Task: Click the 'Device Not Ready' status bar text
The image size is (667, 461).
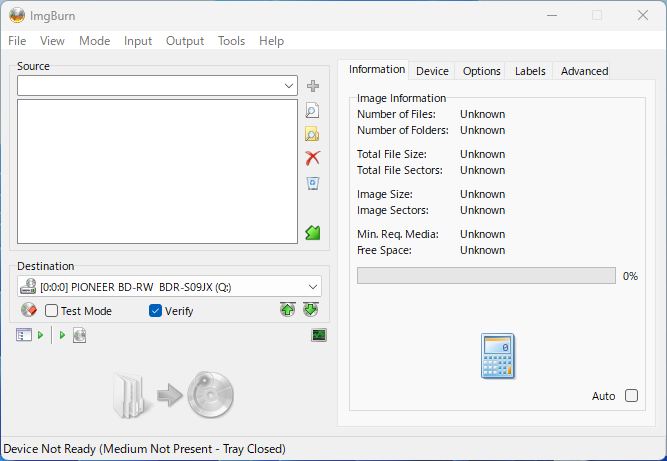Action: click(144, 449)
